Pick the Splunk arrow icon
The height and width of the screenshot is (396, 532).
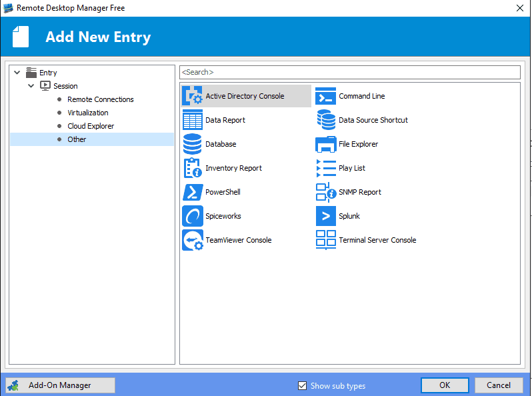[x=326, y=216]
